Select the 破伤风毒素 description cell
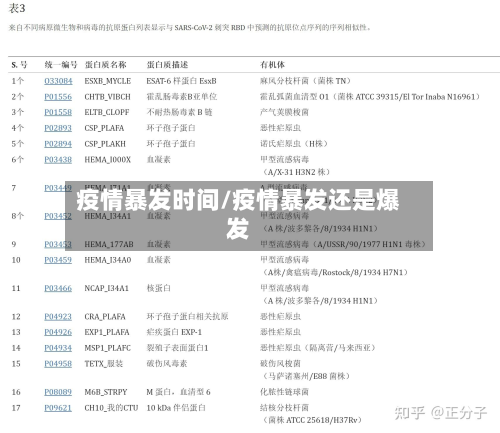The image size is (500, 433). (x=167, y=363)
